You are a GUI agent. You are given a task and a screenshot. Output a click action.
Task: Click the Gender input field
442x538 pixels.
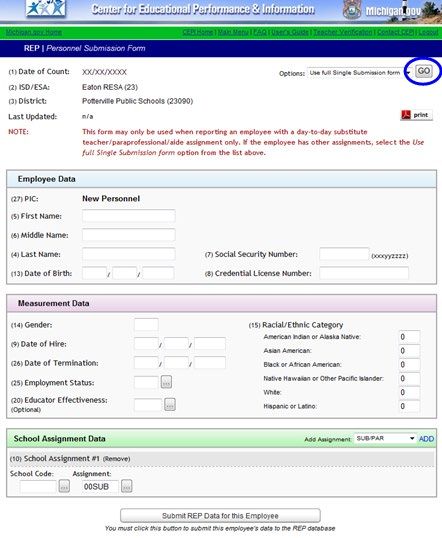146,325
